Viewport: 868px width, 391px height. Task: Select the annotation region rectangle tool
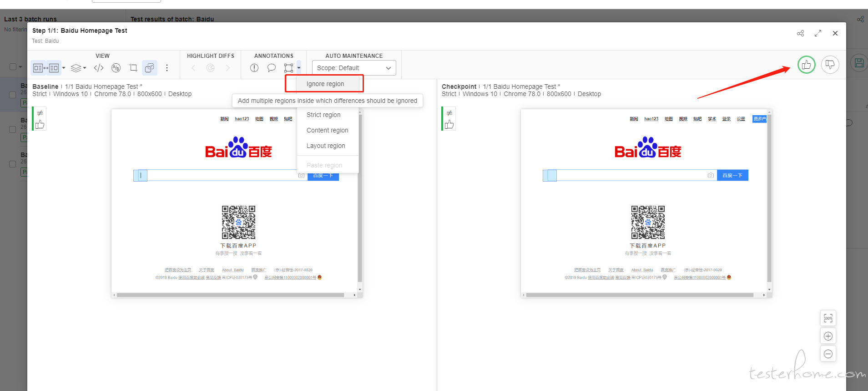click(x=288, y=68)
